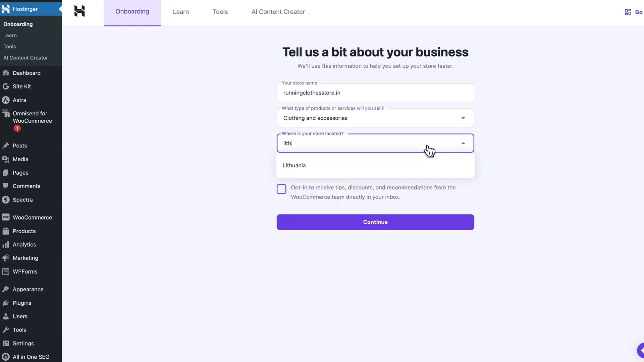The width and height of the screenshot is (644, 362).
Task: Click the Omnisend for WooCommerce icon
Action: click(6, 117)
